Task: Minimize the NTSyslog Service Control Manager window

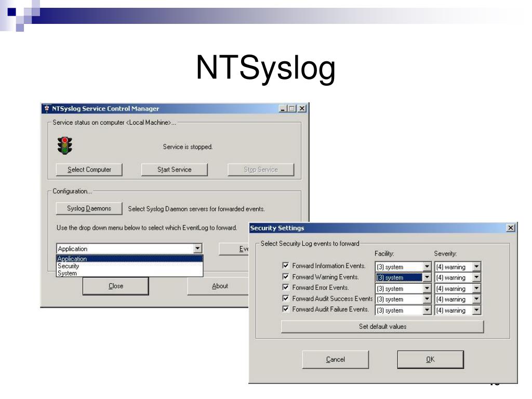Action: [x=283, y=109]
